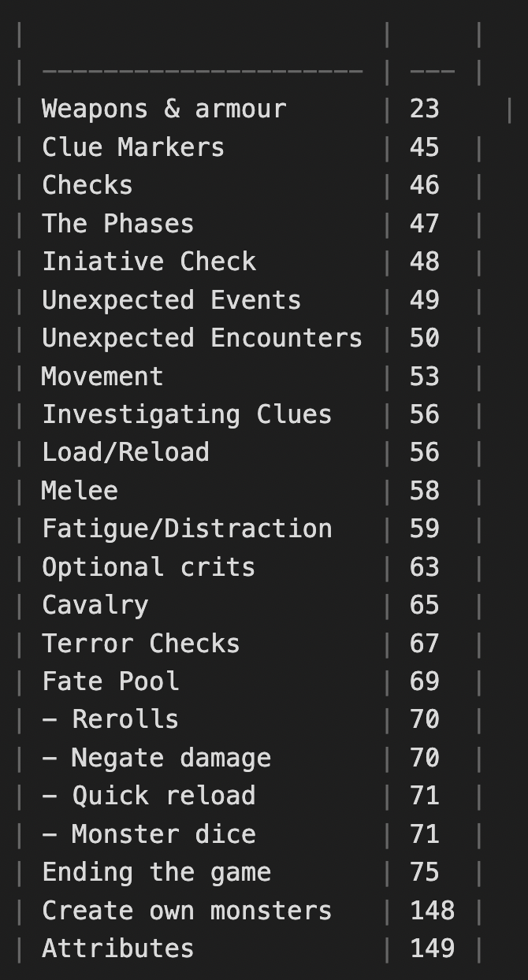Click on 'Terror Checks' entry
The image size is (528, 980).
pyautogui.click(x=141, y=644)
